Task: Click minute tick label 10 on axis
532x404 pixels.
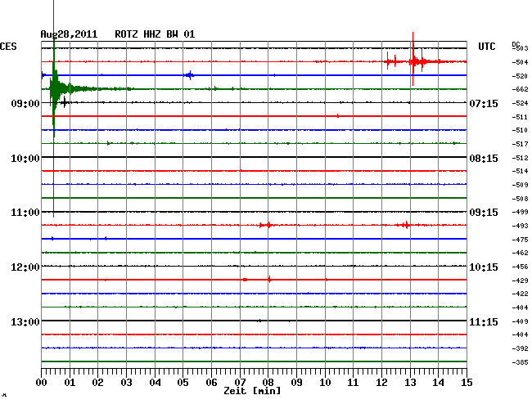Action: point(325,382)
